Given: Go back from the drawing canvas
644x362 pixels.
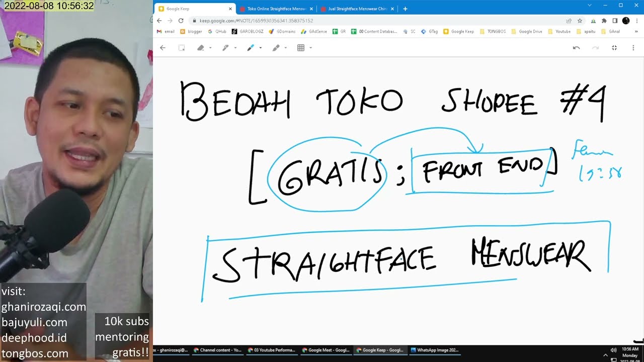Looking at the screenshot, I should click(x=163, y=48).
